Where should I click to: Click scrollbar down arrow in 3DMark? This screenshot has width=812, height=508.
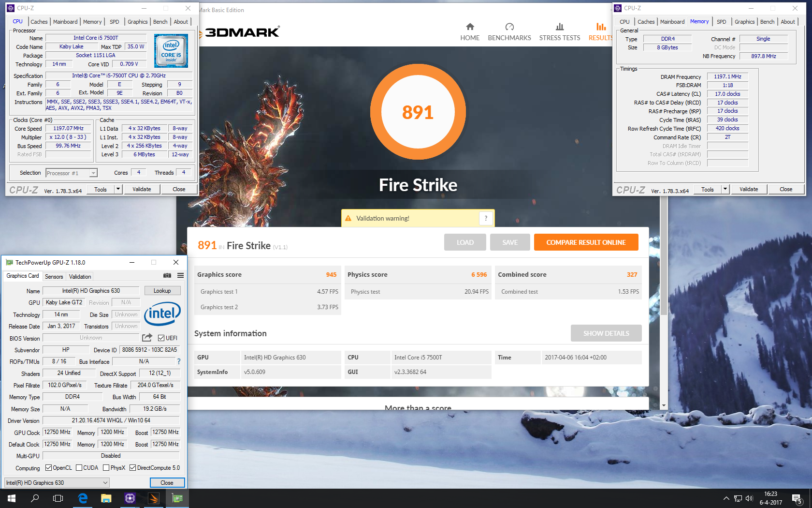tap(664, 405)
